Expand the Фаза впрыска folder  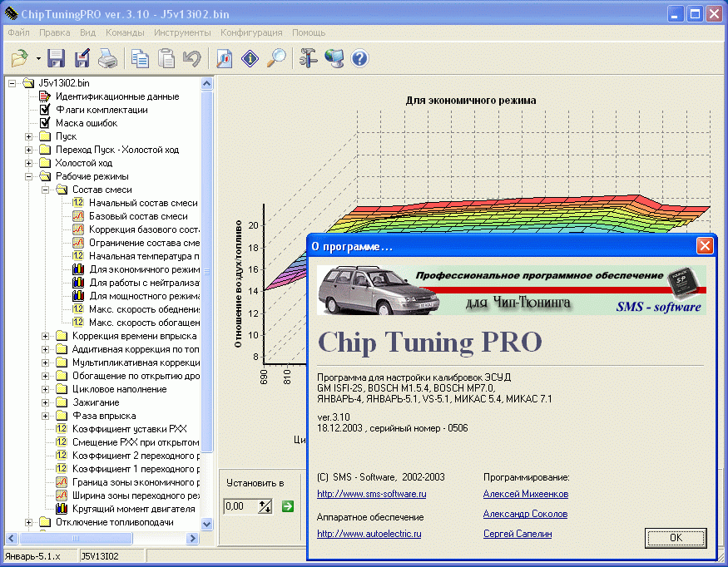click(46, 416)
